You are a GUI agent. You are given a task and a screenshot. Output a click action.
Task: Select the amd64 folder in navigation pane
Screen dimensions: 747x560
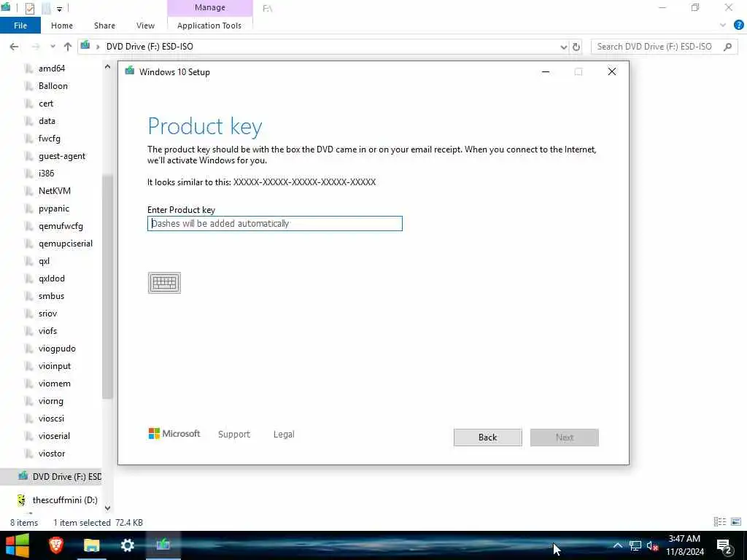pyautogui.click(x=52, y=69)
